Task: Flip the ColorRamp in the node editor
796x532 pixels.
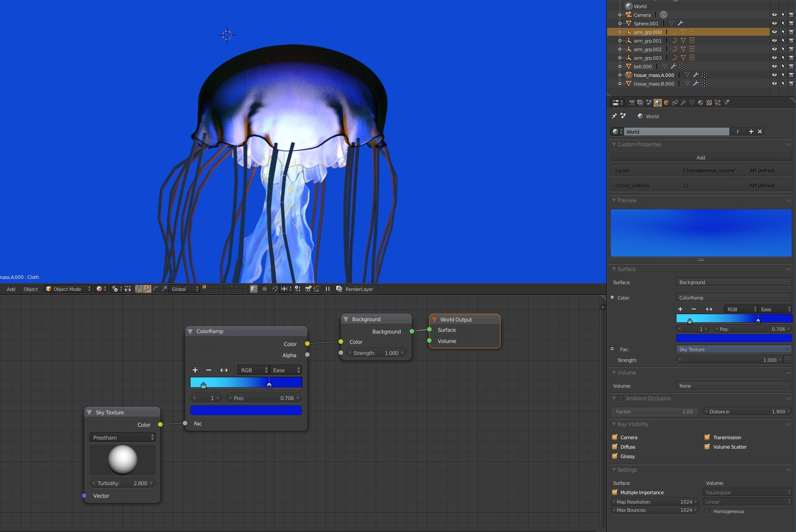Action: click(x=224, y=370)
